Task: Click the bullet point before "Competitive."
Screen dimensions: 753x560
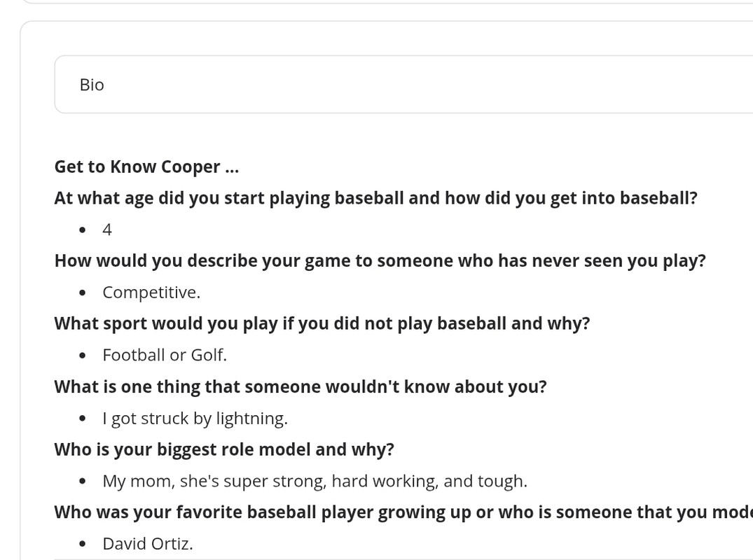Action: (83, 293)
